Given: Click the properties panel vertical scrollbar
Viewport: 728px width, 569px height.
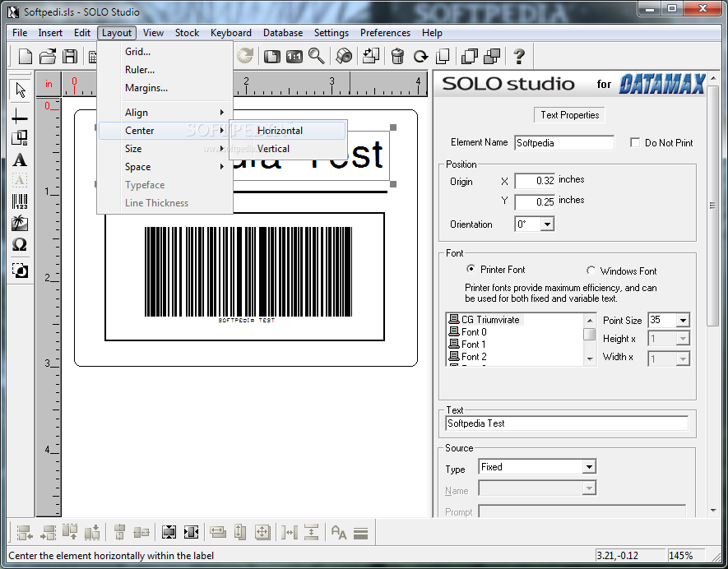Looking at the screenshot, I should pos(712,206).
